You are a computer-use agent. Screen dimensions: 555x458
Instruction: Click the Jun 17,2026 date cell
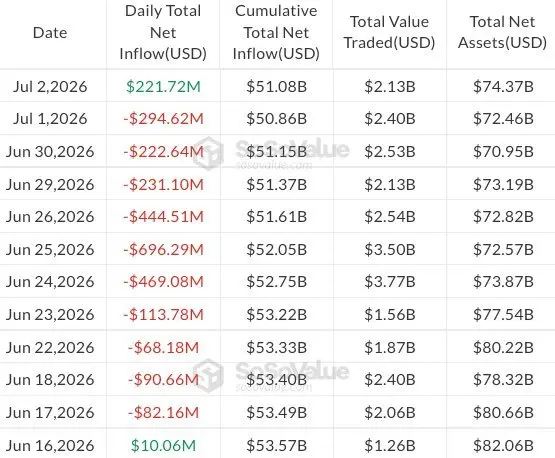point(50,413)
